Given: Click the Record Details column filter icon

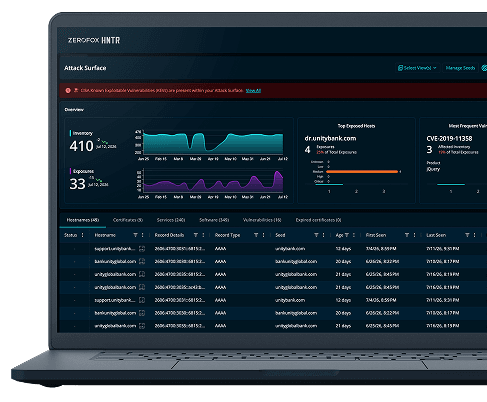Looking at the screenshot, I should 196,235.
